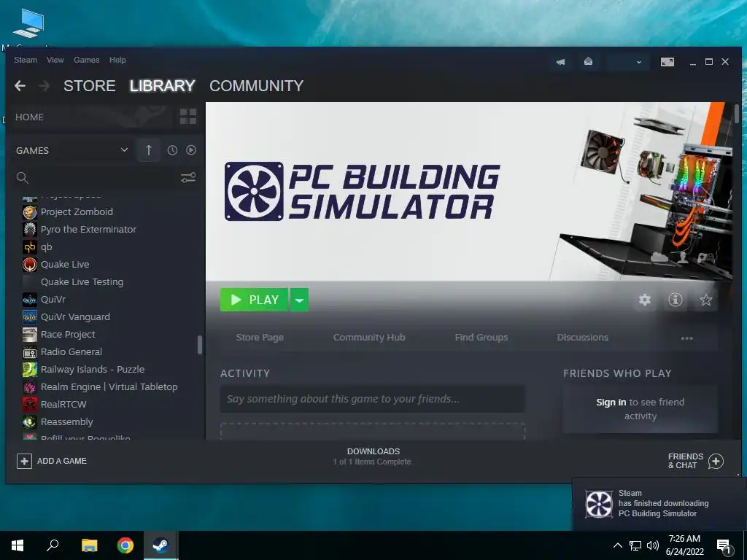Open the Windows notification center

pos(724,545)
